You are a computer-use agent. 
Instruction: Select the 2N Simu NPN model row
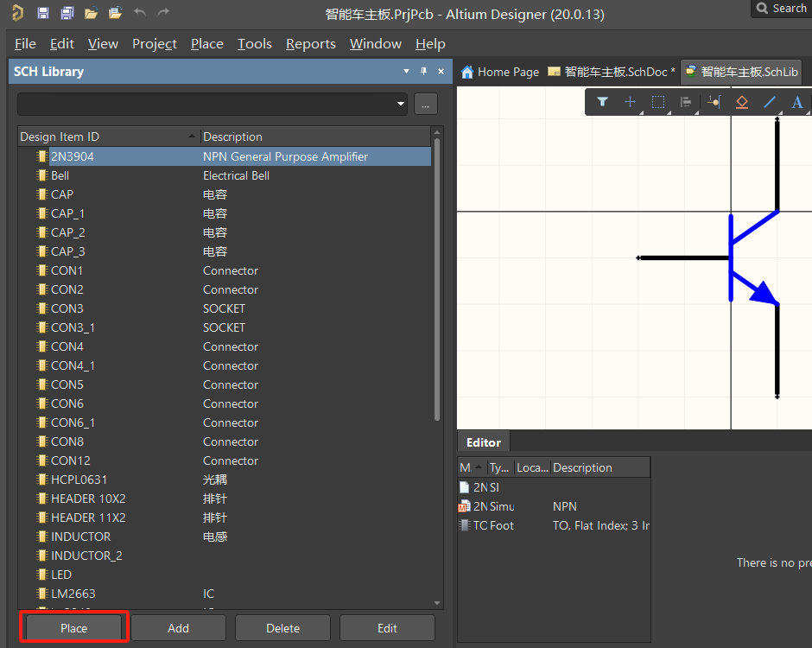pos(554,506)
